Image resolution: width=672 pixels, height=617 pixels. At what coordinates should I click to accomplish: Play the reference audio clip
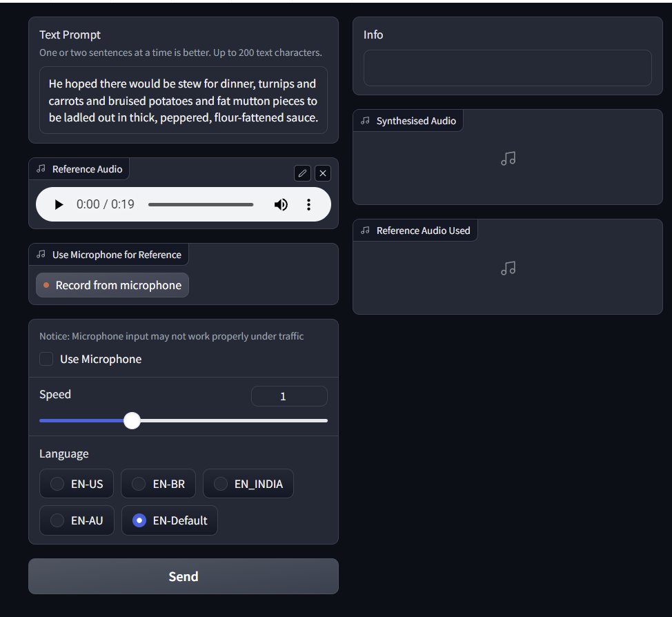pos(59,204)
